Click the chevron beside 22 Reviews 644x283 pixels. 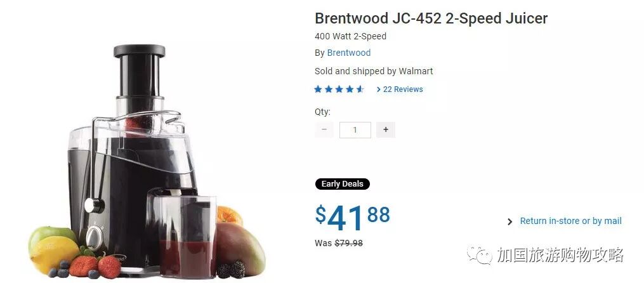[x=379, y=89]
